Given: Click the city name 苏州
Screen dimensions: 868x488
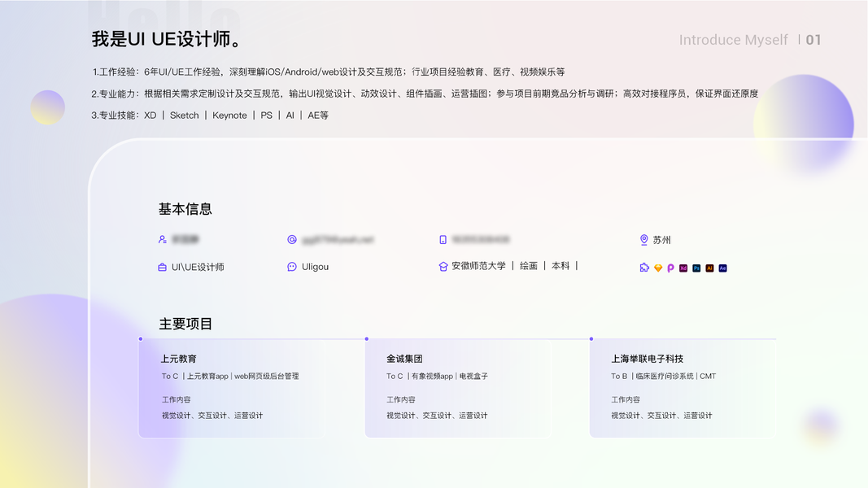Looking at the screenshot, I should click(661, 240).
